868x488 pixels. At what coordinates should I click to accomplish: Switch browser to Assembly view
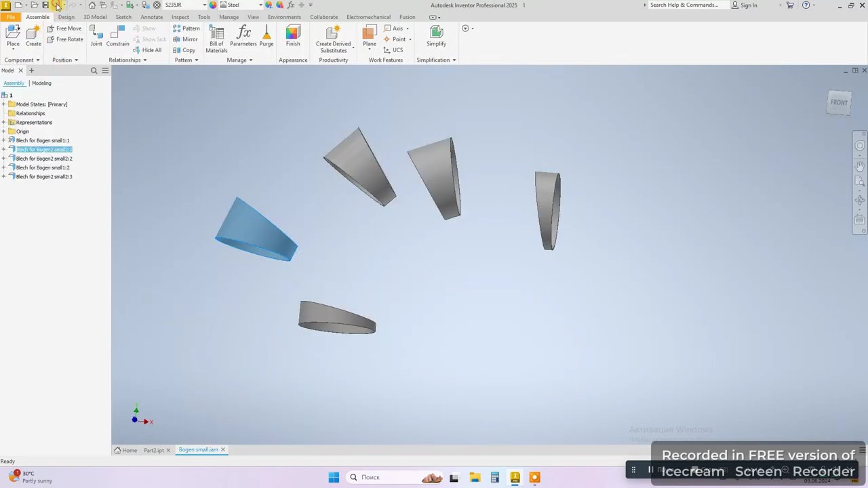(14, 83)
